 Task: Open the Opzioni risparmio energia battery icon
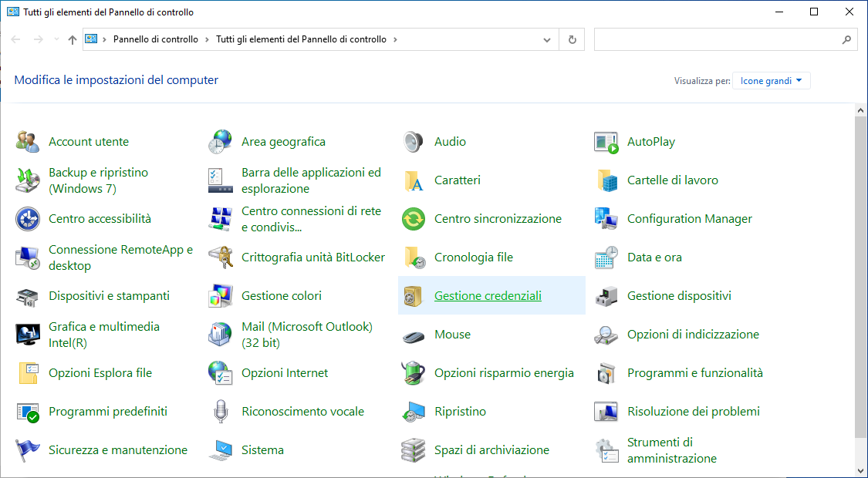pyautogui.click(x=413, y=373)
